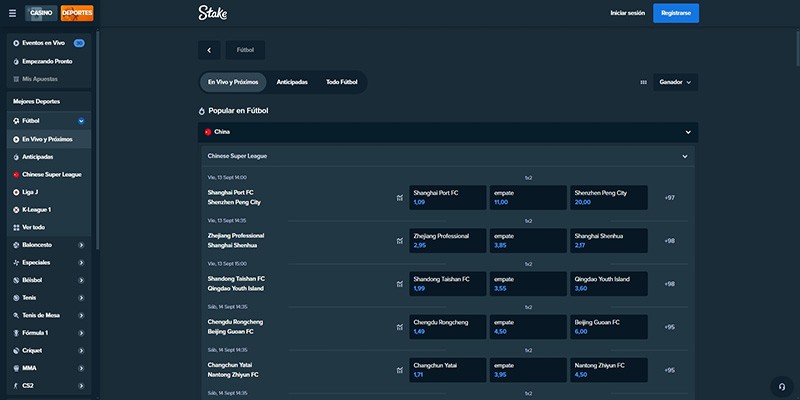Screen dimensions: 800x400
Task: Open the hamburger menu icon
Action: tap(12, 13)
